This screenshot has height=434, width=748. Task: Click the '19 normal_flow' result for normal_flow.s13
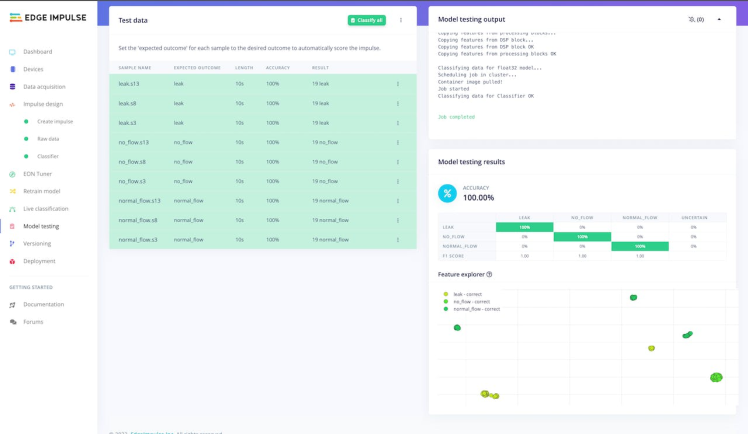(x=330, y=201)
